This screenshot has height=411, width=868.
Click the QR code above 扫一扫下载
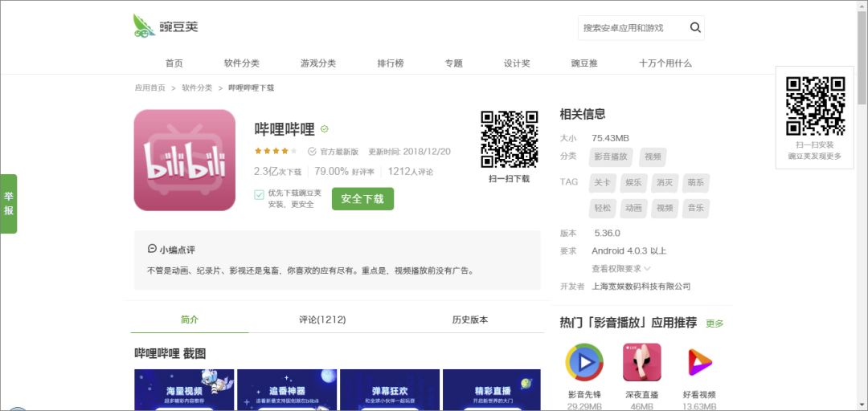point(510,140)
